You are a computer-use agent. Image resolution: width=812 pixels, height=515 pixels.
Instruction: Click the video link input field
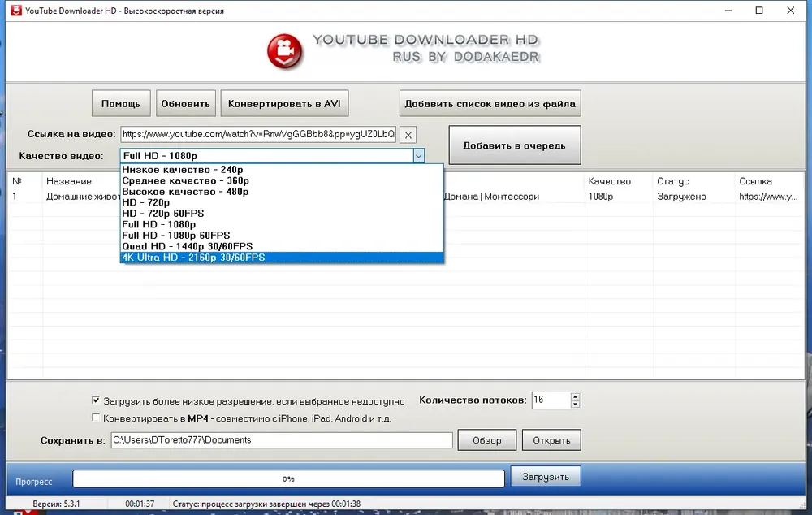pyautogui.click(x=258, y=134)
